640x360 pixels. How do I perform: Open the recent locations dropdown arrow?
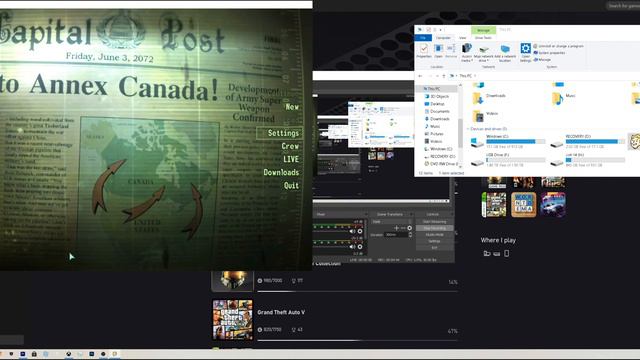pos(437,76)
